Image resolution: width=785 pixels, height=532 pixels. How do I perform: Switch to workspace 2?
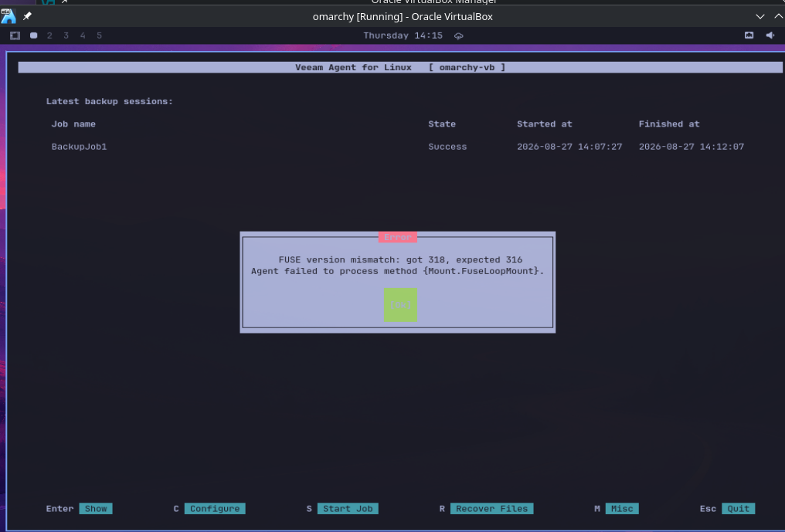click(49, 36)
